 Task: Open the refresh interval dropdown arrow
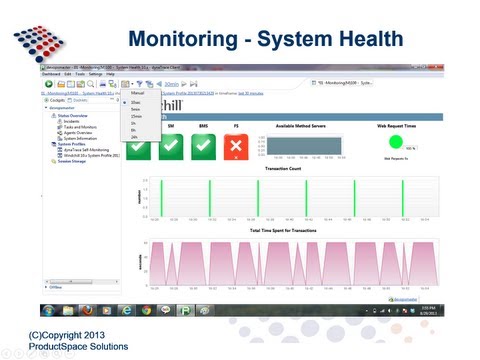click(132, 84)
